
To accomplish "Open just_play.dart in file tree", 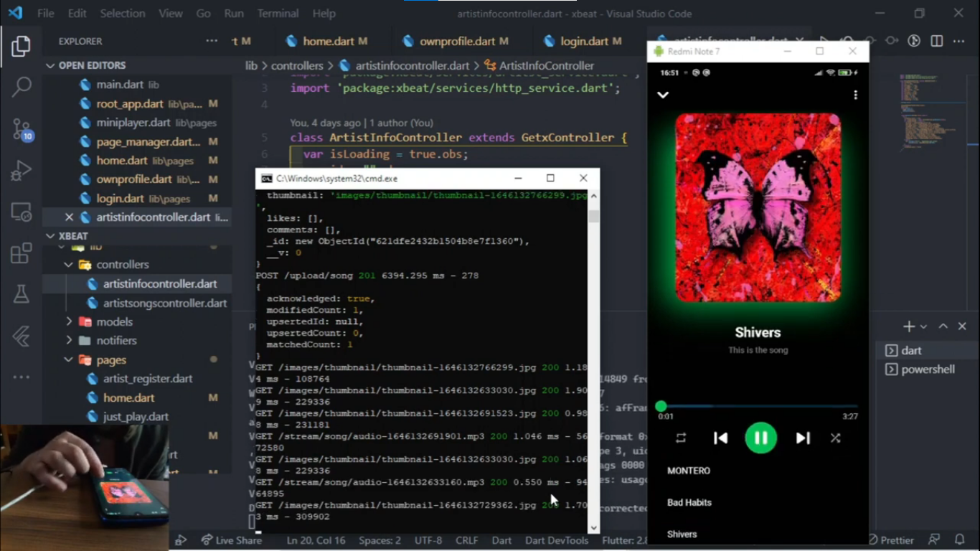I will 136,416.
